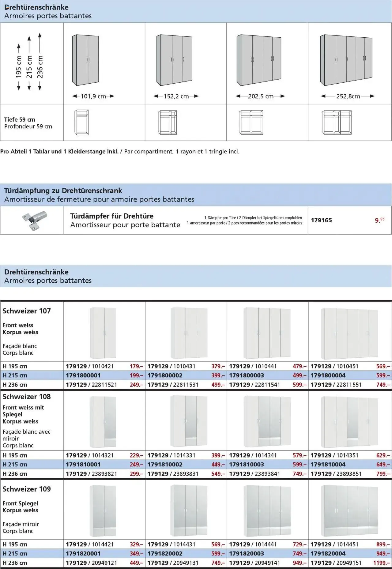Screen dimensions: 392x569
Task: Click the two-door wardrobe diagram 101,9 cm
Action: (x=85, y=60)
